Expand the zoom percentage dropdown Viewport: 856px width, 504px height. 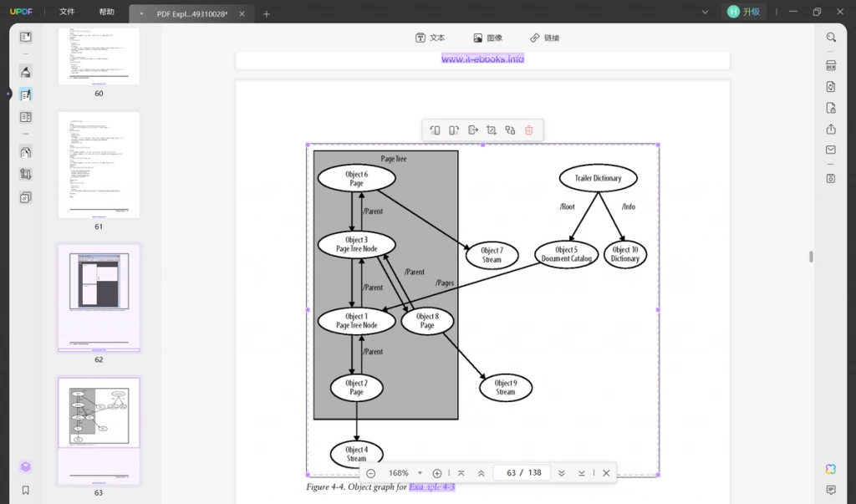click(420, 473)
